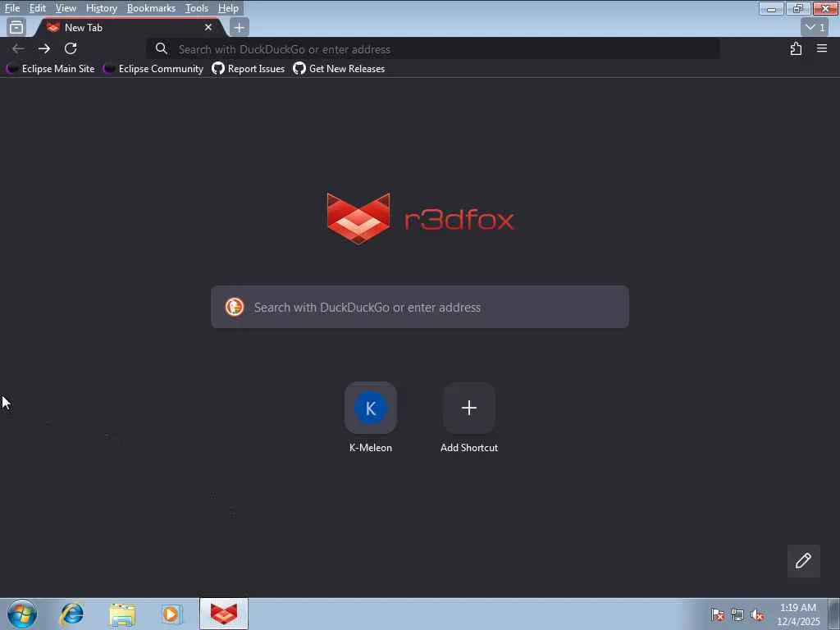Open Action Center flag tray icon

click(717, 614)
